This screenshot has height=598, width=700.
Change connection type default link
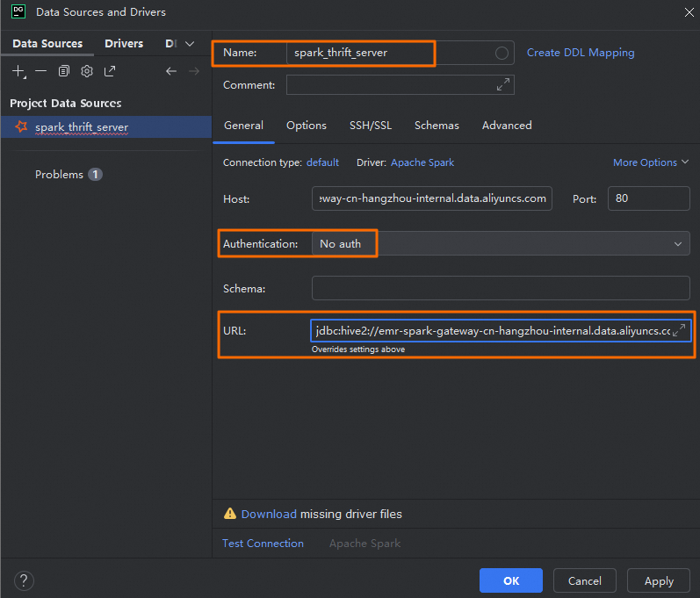pyautogui.click(x=322, y=162)
